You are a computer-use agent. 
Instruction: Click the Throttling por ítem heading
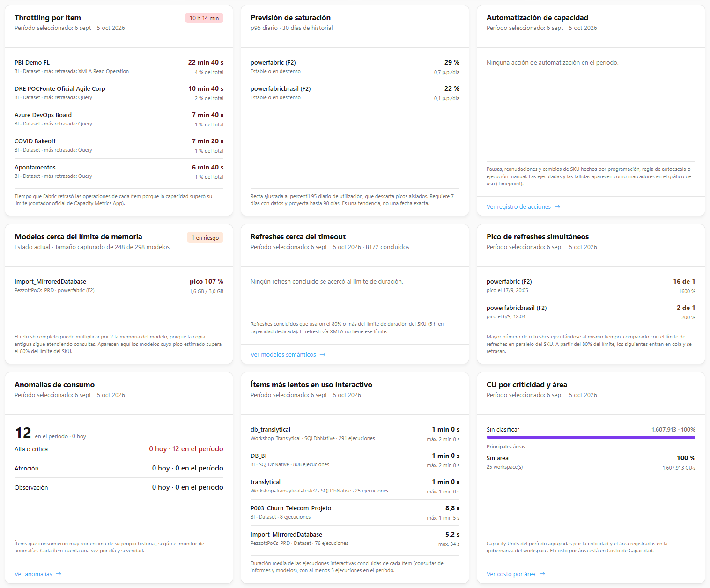pyautogui.click(x=48, y=17)
